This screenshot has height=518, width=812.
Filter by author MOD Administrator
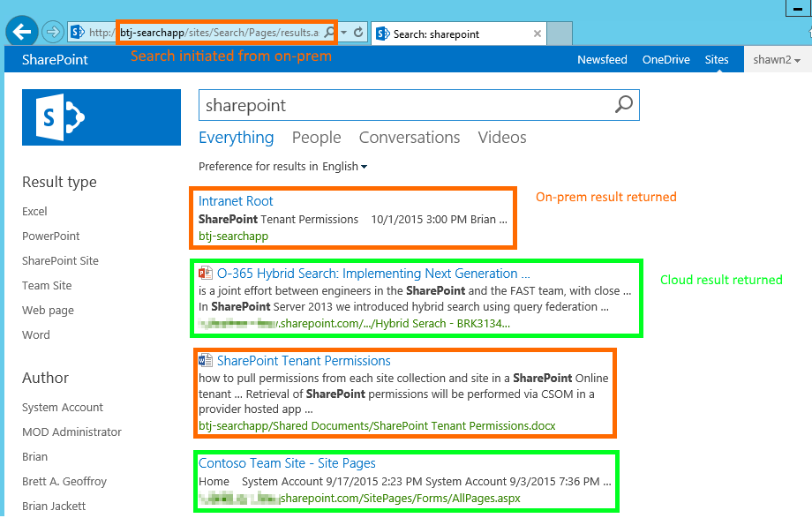click(x=71, y=432)
